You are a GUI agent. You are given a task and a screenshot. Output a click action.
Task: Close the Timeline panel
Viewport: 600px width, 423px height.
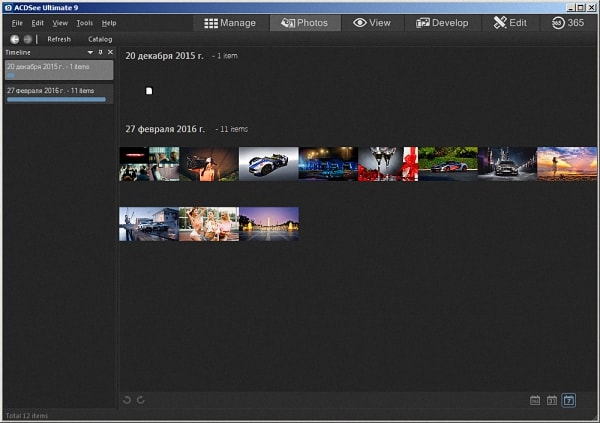110,52
